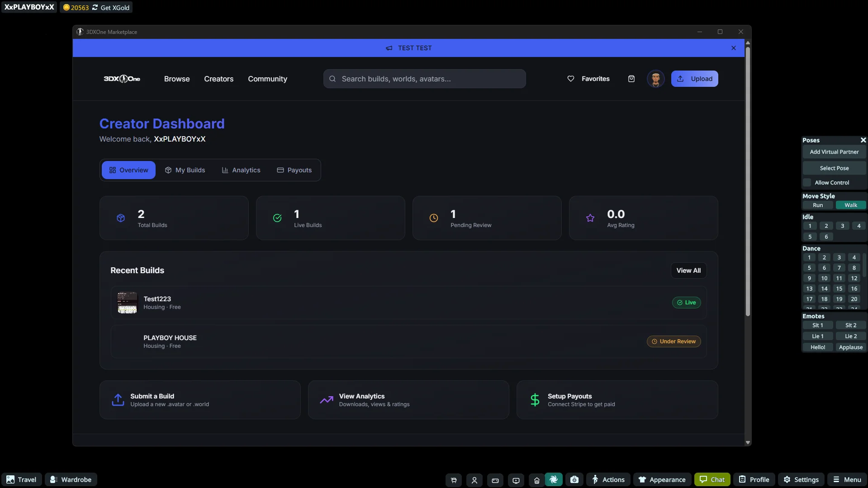Viewport: 868px width, 488px height.
Task: Open the Wardrobe button
Action: tap(71, 479)
